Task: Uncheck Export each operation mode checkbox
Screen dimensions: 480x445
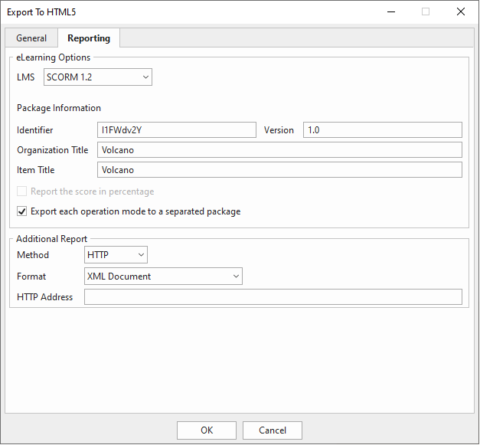Action: [22, 211]
